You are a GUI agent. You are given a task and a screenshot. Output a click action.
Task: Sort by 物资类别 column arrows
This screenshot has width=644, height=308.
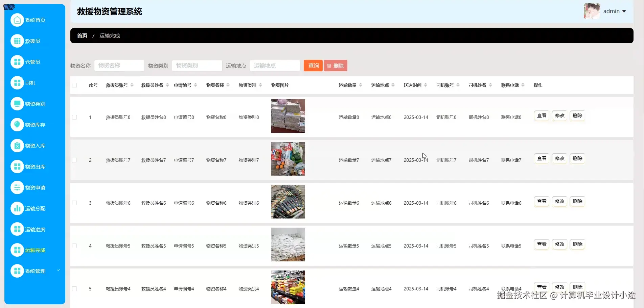pos(260,85)
